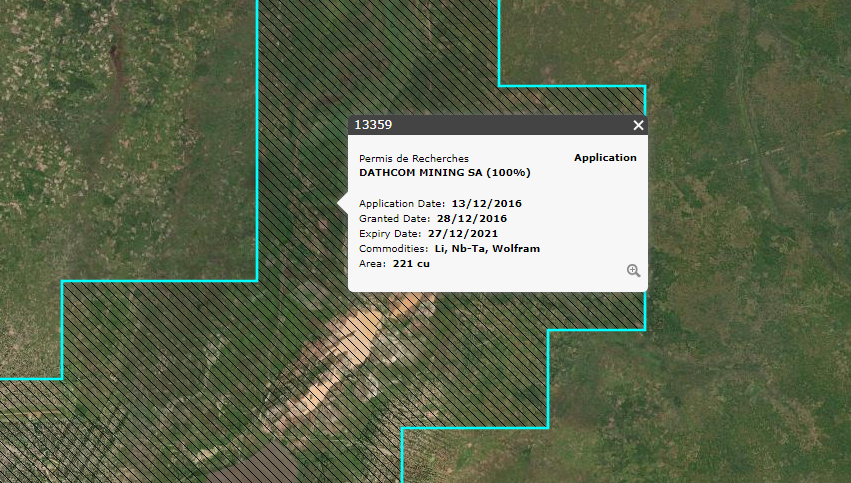Click the popup's left pointer arrow

[343, 203]
